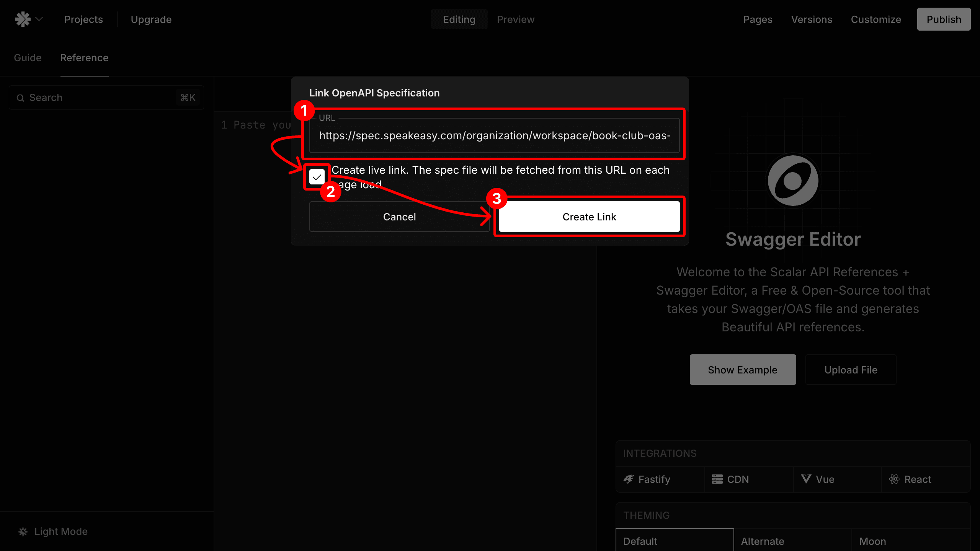Click the Cancel button
The width and height of the screenshot is (980, 551).
[399, 216]
